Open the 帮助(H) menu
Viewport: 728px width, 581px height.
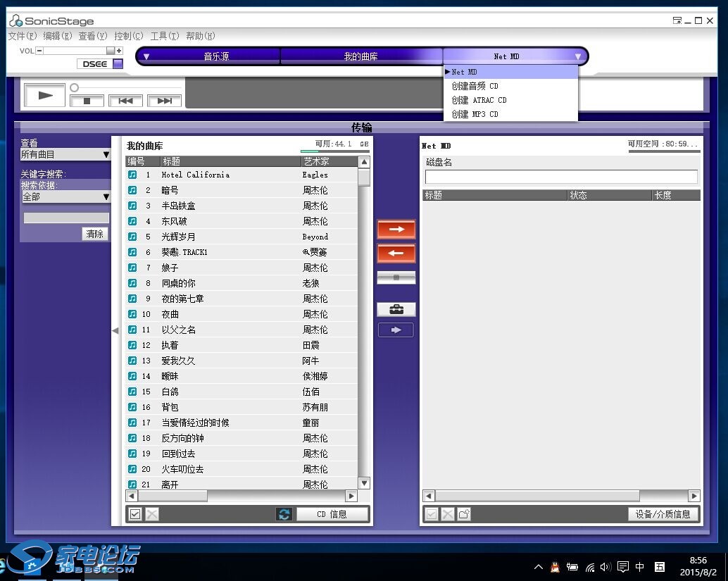coord(201,36)
